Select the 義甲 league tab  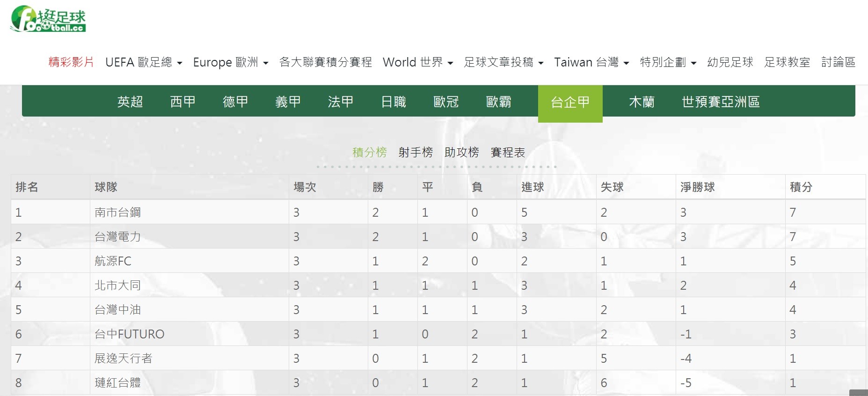(288, 102)
